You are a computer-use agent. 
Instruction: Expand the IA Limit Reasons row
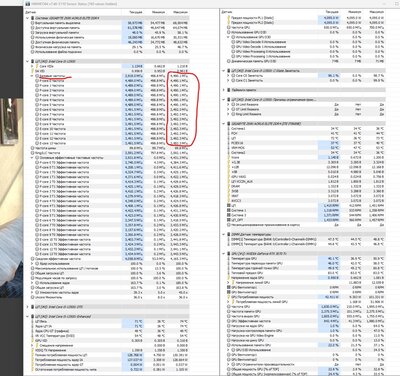[x=228, y=104]
